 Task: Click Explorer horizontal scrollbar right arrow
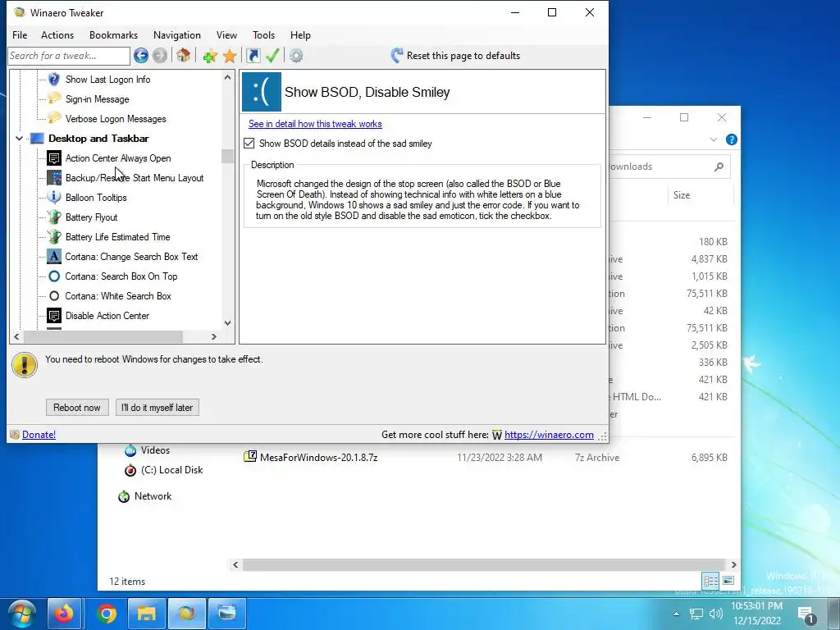733,564
